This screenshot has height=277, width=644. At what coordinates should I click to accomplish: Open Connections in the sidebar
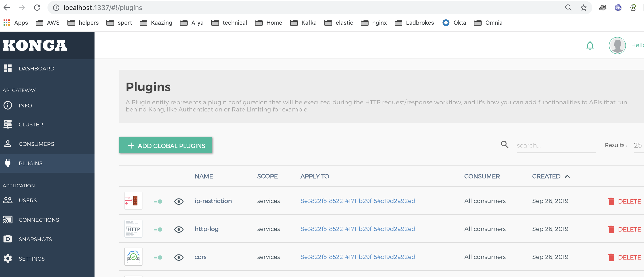pos(47,220)
